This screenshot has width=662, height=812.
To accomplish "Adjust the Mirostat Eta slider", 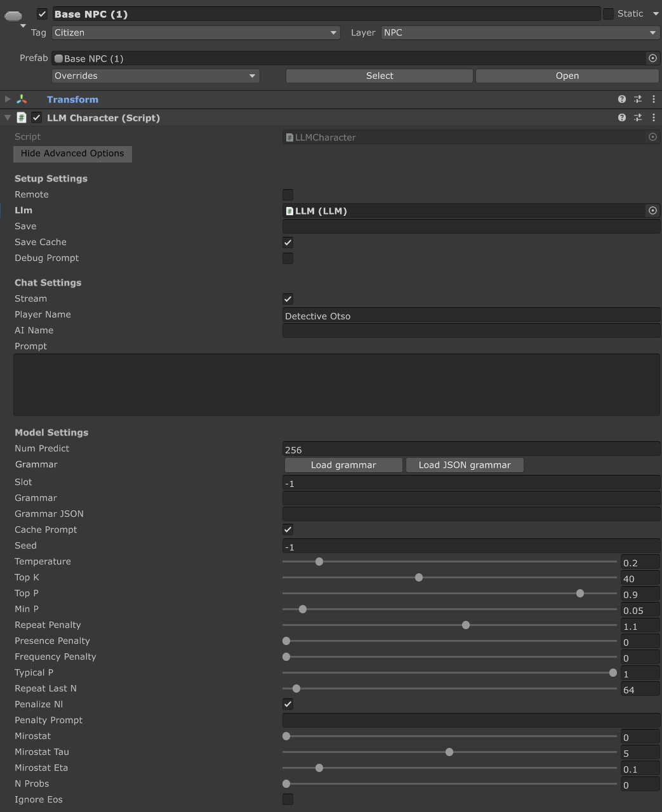I will (x=449, y=768).
